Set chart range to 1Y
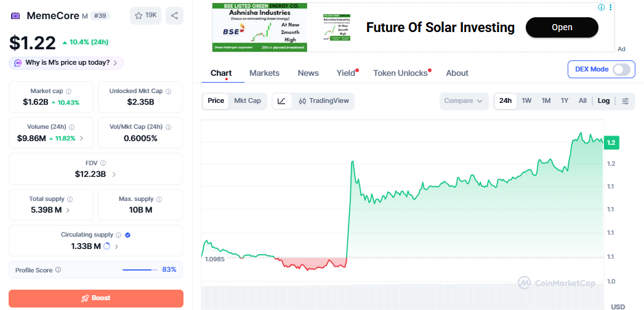Image resolution: width=644 pixels, height=310 pixels. pyautogui.click(x=565, y=100)
